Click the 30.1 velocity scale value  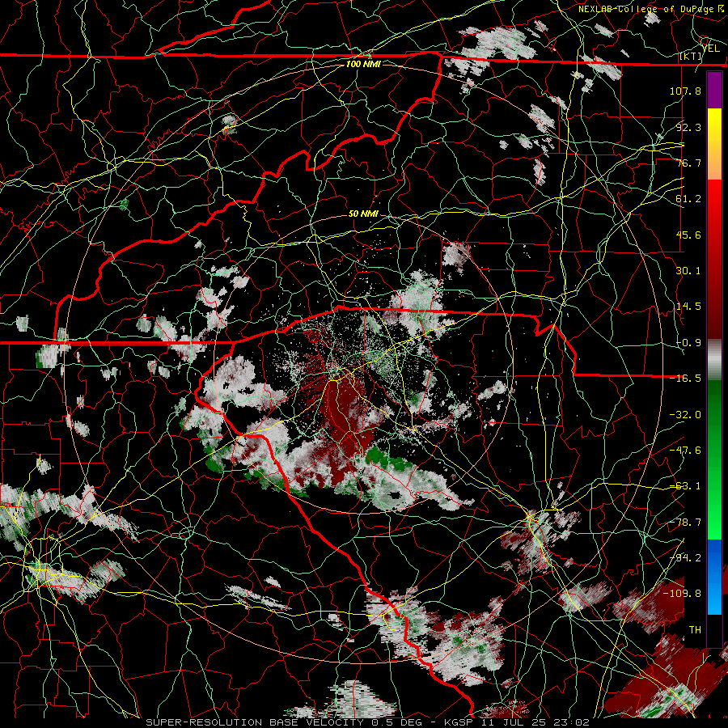tap(688, 271)
